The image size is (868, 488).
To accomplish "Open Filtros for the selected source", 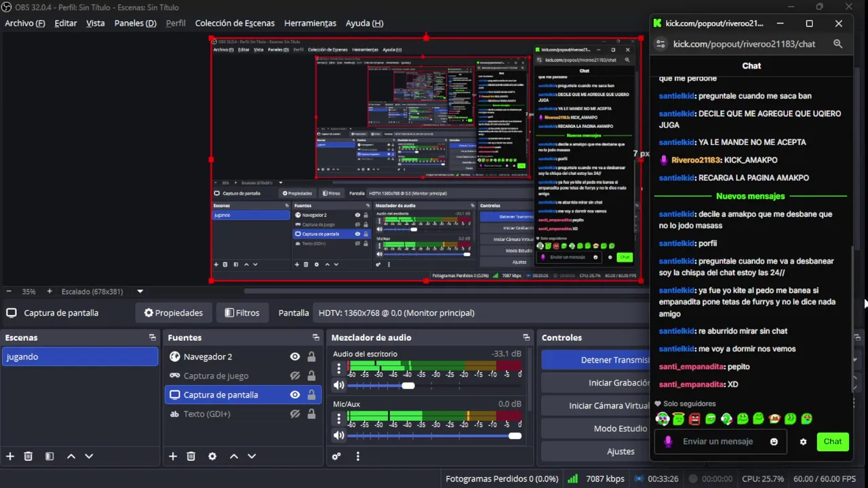I will (242, 312).
